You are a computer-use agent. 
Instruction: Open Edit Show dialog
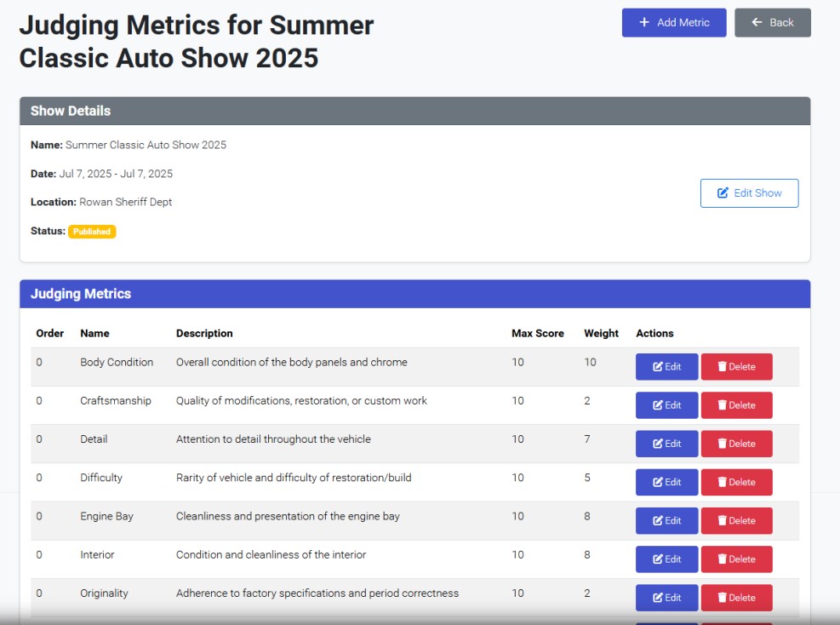click(x=749, y=192)
